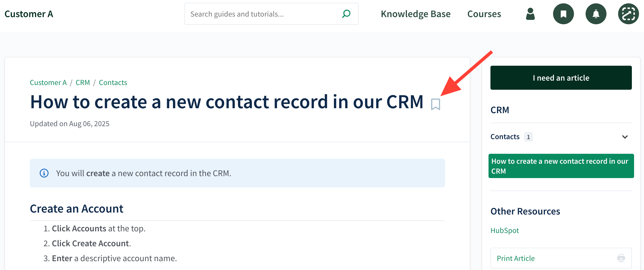Screen dimensions: 644x270
Task: Bookmark this article next to the title
Action: (436, 104)
